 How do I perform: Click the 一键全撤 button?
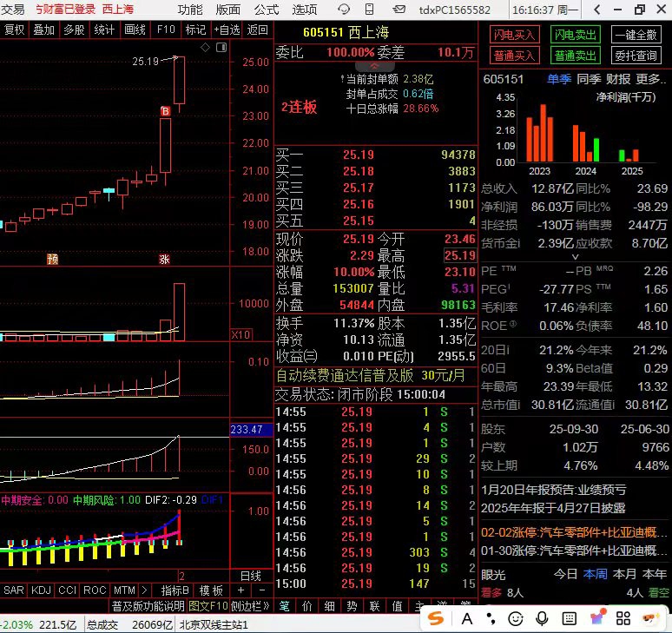click(636, 35)
